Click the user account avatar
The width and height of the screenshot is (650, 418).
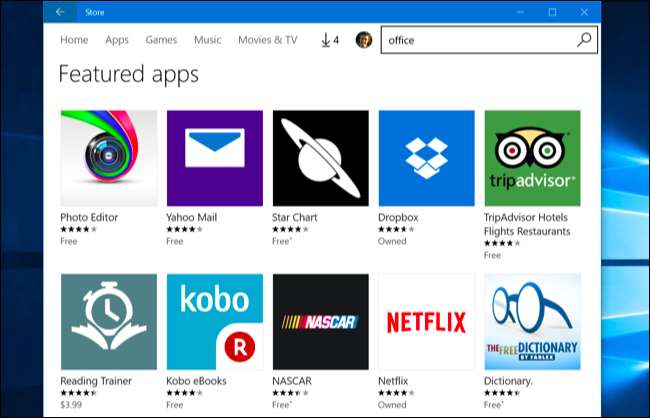click(364, 40)
